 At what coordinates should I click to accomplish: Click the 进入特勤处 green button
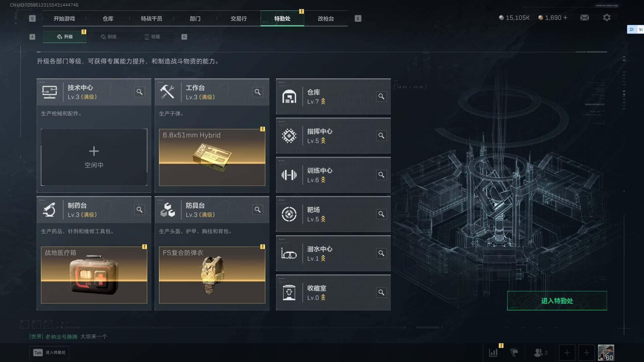[557, 301]
